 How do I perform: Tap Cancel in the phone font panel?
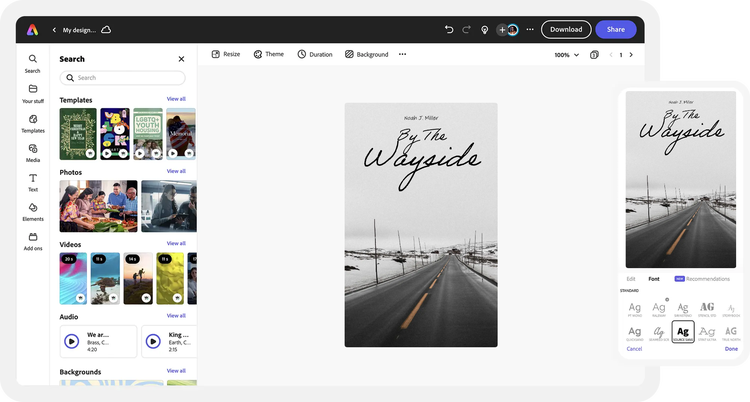point(634,349)
